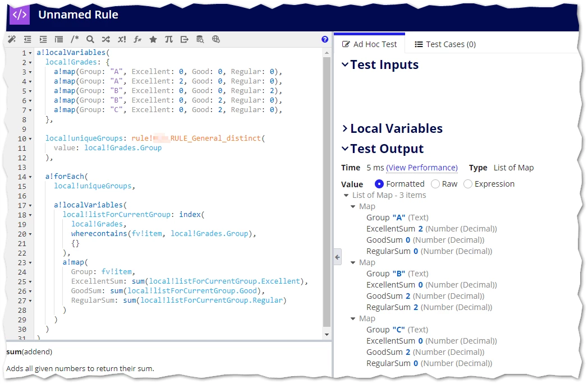Click the Type List of Map label
The width and height of the screenshot is (588, 384).
pyautogui.click(x=501, y=168)
